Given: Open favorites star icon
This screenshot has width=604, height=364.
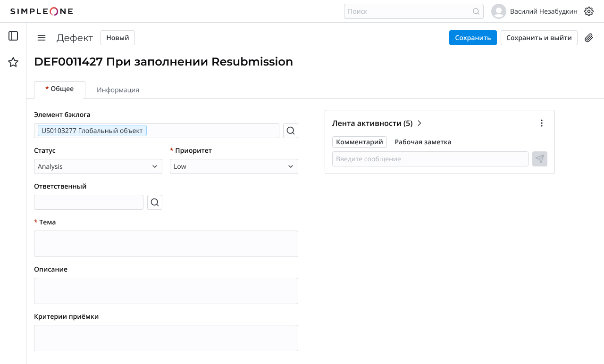Looking at the screenshot, I should pyautogui.click(x=13, y=62).
